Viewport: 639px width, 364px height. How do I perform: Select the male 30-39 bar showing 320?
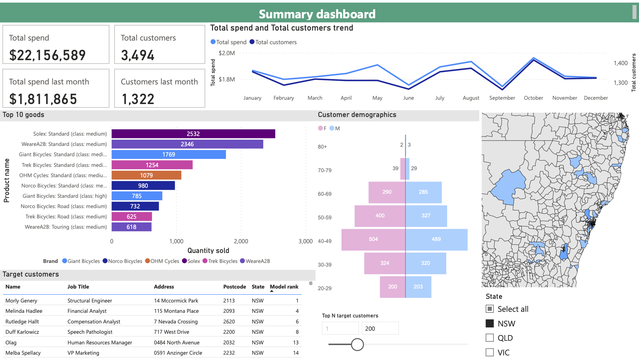pyautogui.click(x=426, y=263)
